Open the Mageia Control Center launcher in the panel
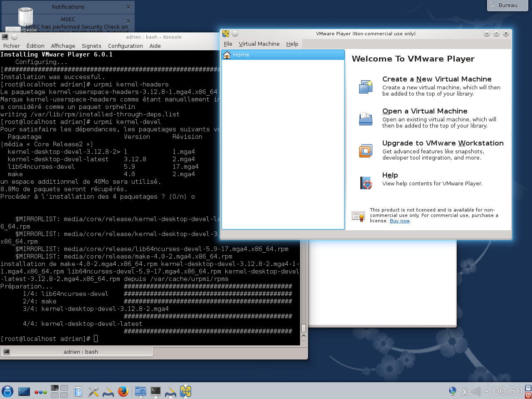This screenshot has height=399, width=532. point(108,391)
